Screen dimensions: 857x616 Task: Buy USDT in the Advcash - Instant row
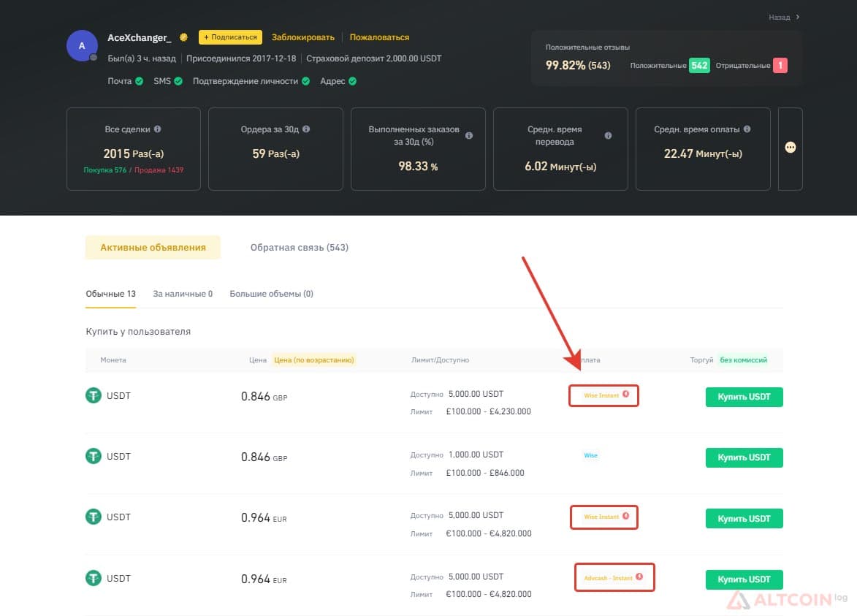[744, 579]
